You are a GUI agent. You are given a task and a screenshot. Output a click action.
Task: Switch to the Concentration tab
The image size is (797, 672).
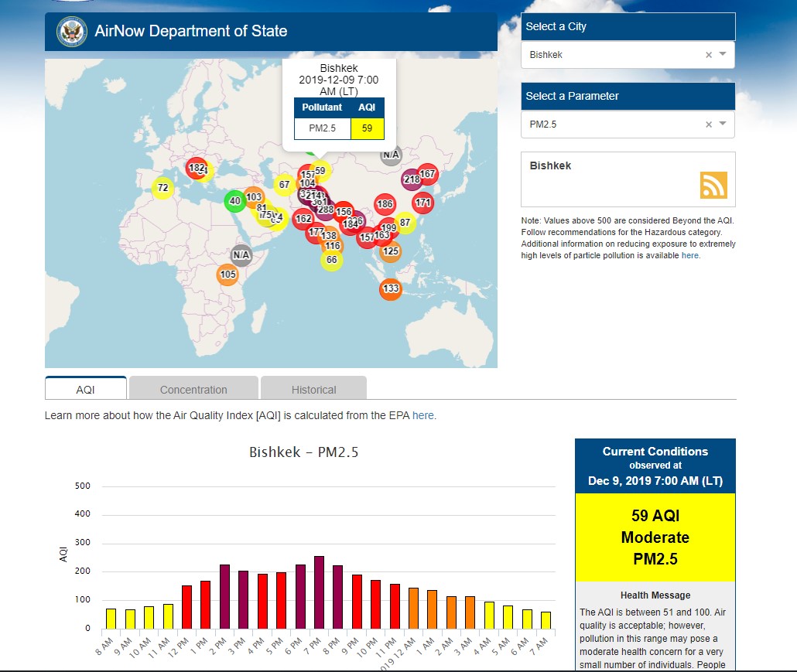[193, 390]
